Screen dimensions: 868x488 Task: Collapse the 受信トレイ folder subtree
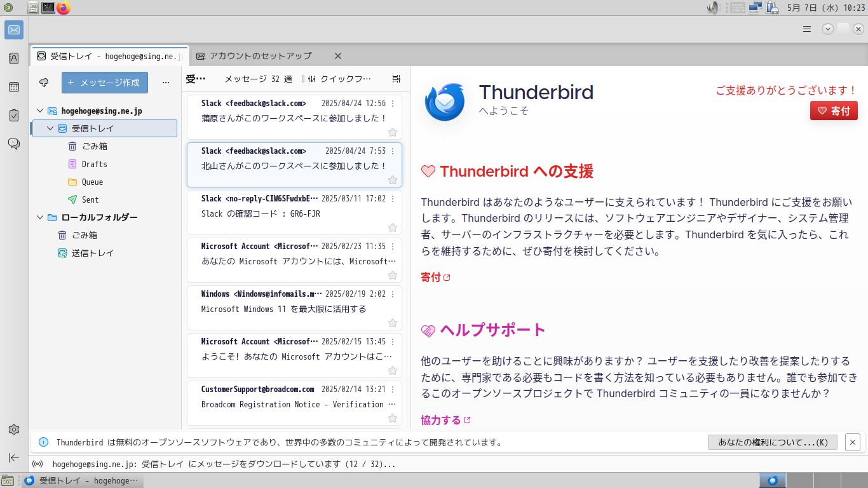(50, 128)
